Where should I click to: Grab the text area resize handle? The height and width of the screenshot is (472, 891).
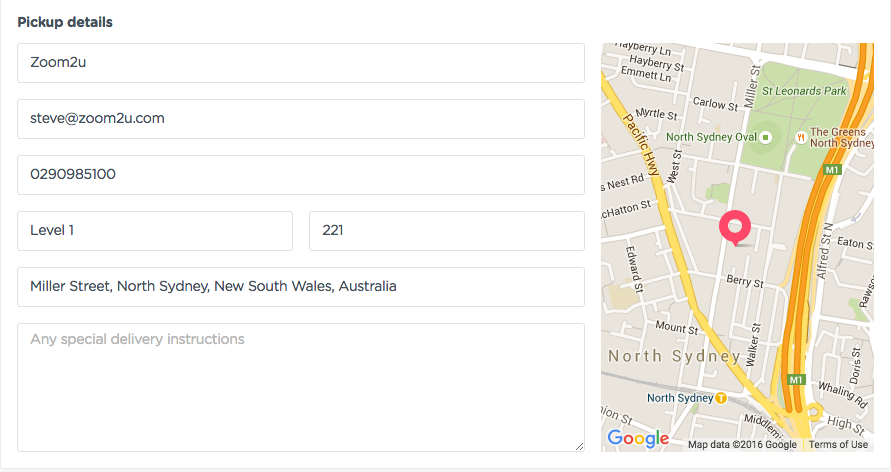click(x=579, y=446)
